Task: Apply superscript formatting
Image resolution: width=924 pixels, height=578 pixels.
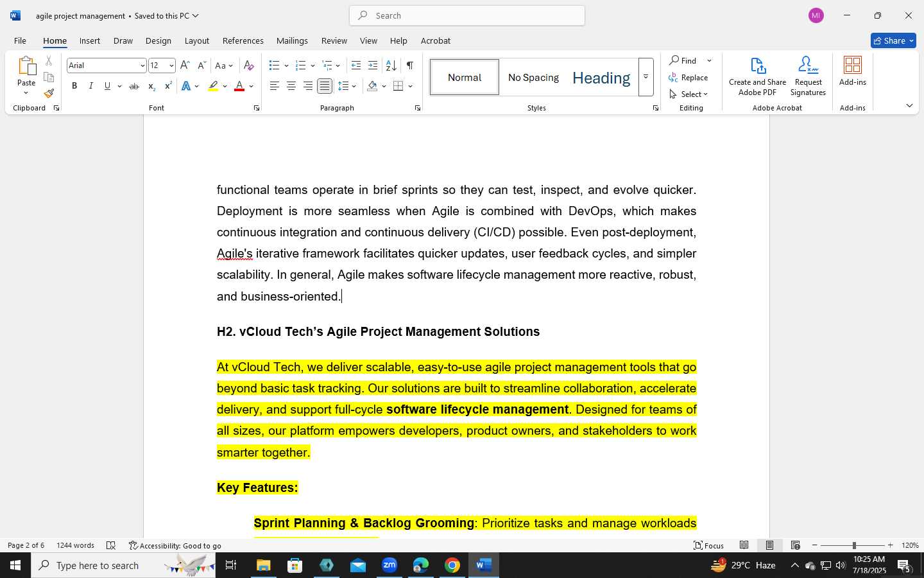Action: click(x=168, y=86)
